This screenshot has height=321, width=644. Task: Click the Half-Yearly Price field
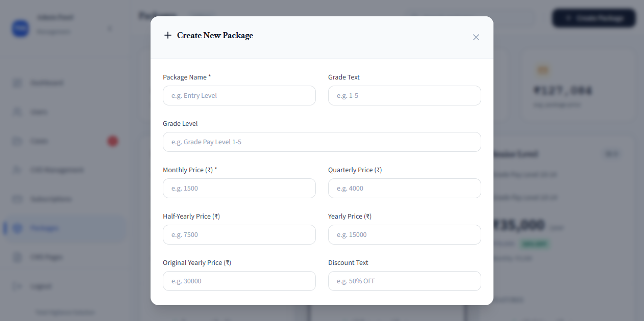tap(239, 235)
